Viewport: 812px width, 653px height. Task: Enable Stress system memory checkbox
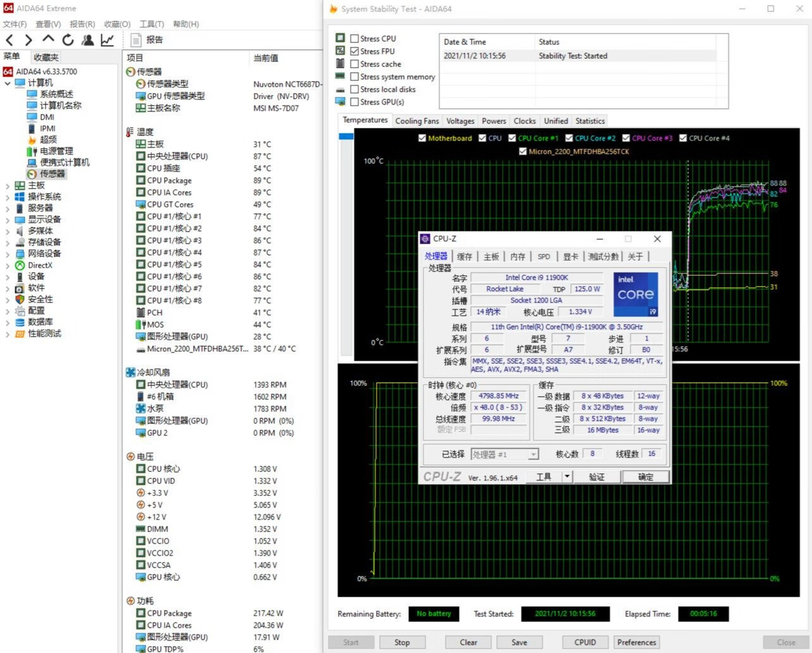pyautogui.click(x=354, y=77)
